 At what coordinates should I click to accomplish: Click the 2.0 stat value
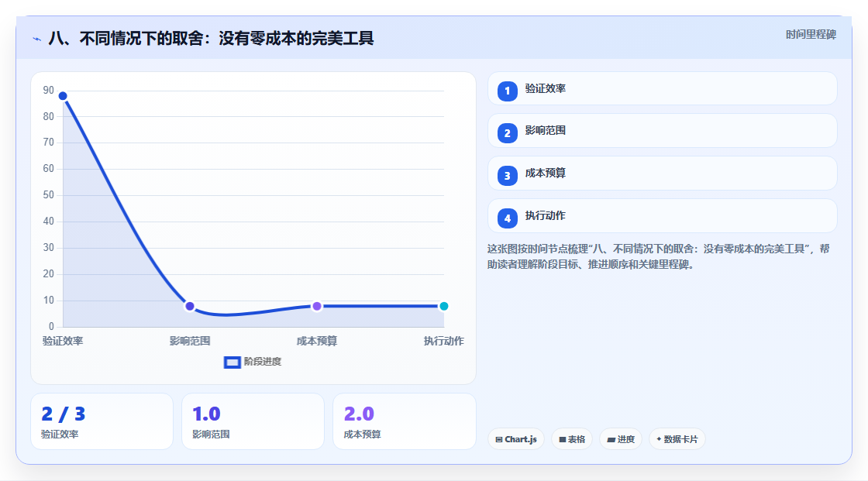(359, 414)
